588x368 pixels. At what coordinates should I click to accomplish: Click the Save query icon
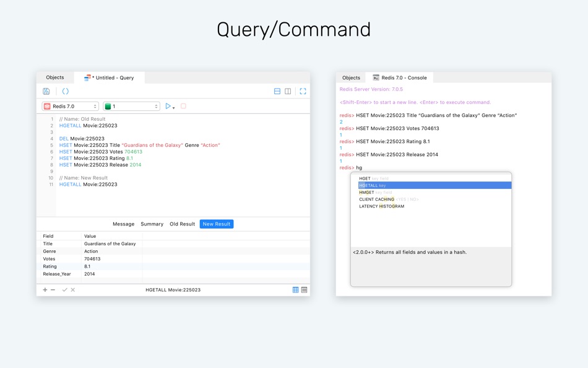coord(46,91)
